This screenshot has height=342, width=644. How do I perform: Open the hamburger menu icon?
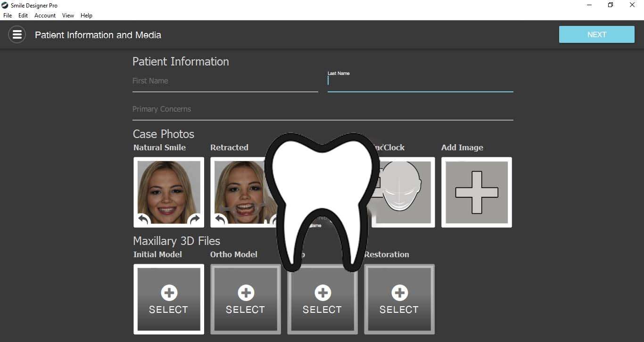(17, 34)
